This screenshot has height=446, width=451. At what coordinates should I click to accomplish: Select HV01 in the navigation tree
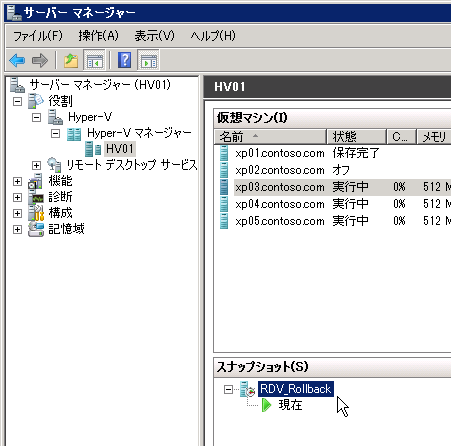pos(119,149)
